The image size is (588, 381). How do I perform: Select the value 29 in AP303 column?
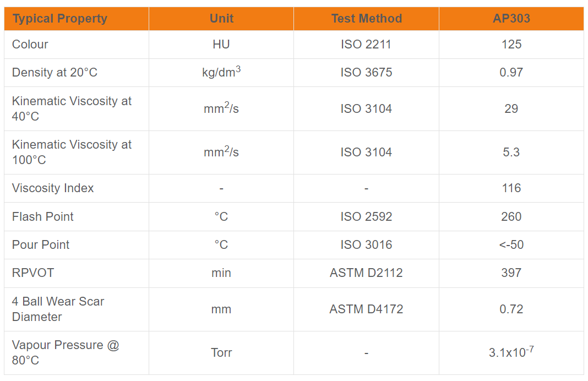click(x=511, y=108)
